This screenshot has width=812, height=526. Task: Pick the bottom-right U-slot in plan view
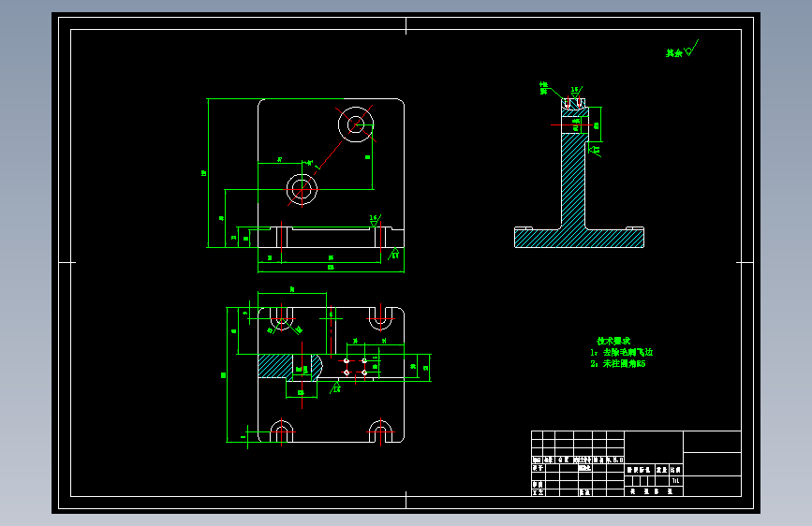pyautogui.click(x=380, y=431)
